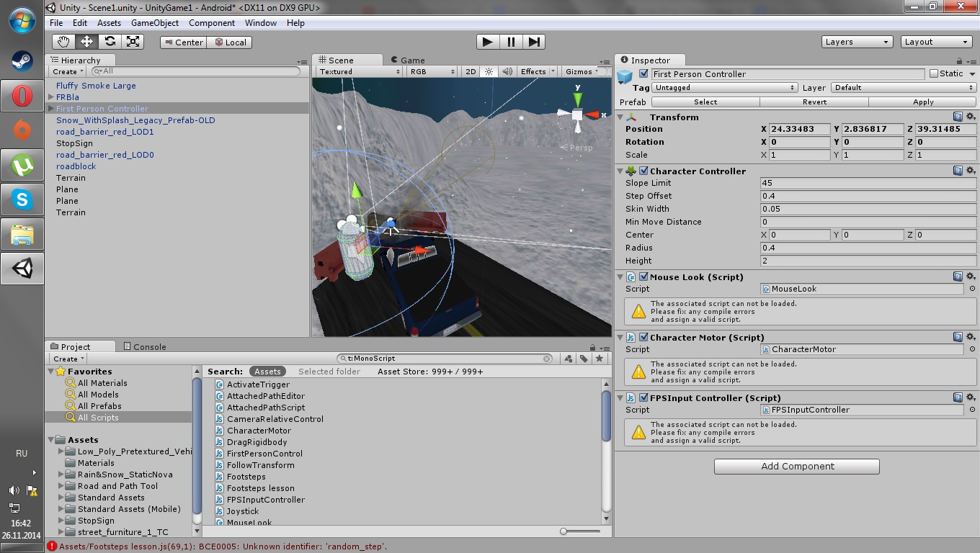Toggle Local handle rotation
980x553 pixels.
[230, 42]
